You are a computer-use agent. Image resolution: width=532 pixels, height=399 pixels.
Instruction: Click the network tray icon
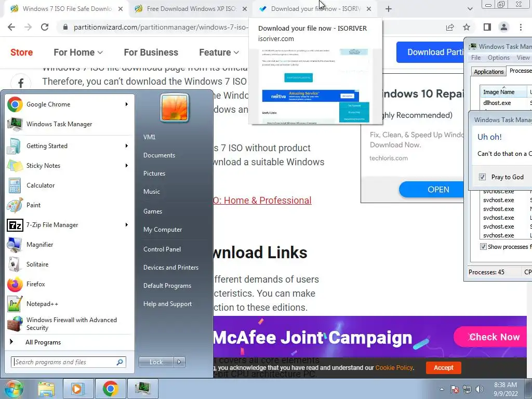coord(467,389)
